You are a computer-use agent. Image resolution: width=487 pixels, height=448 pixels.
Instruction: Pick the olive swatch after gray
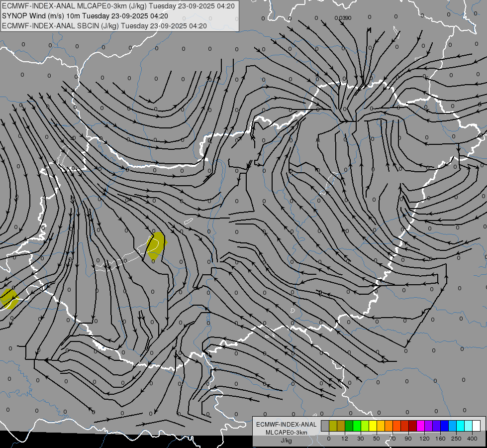tap(333, 426)
